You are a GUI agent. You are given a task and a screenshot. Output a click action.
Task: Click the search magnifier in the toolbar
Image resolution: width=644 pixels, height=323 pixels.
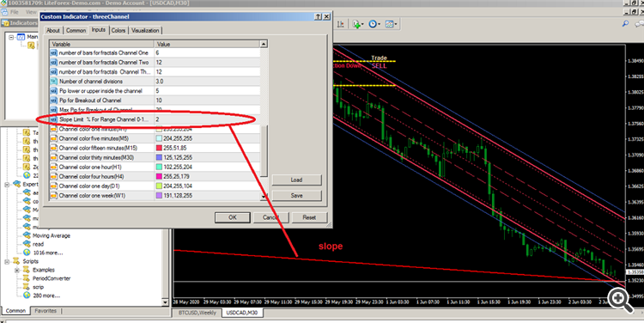pos(625,24)
